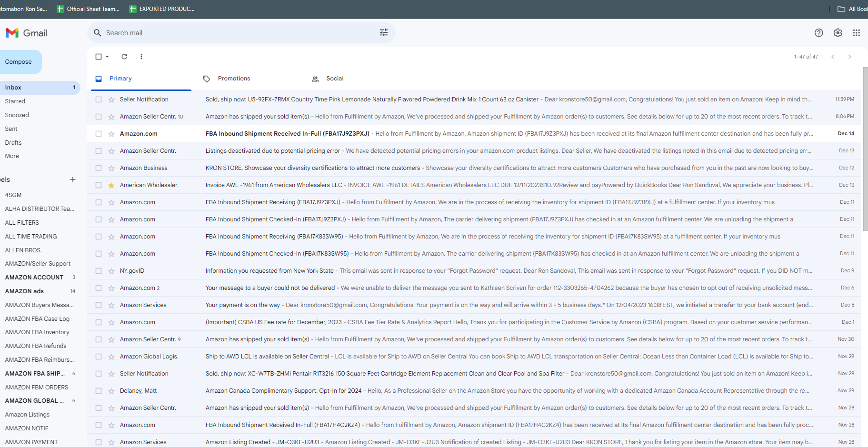The image size is (868, 447).
Task: Check the Amazon.com 2 undelivered message email
Action: [99, 288]
